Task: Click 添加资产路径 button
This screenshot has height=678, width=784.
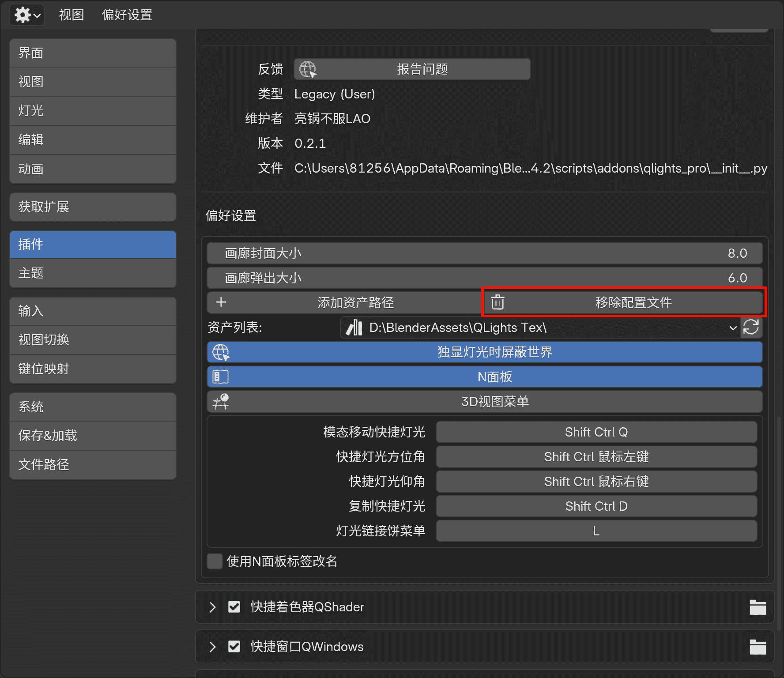Action: (345, 303)
